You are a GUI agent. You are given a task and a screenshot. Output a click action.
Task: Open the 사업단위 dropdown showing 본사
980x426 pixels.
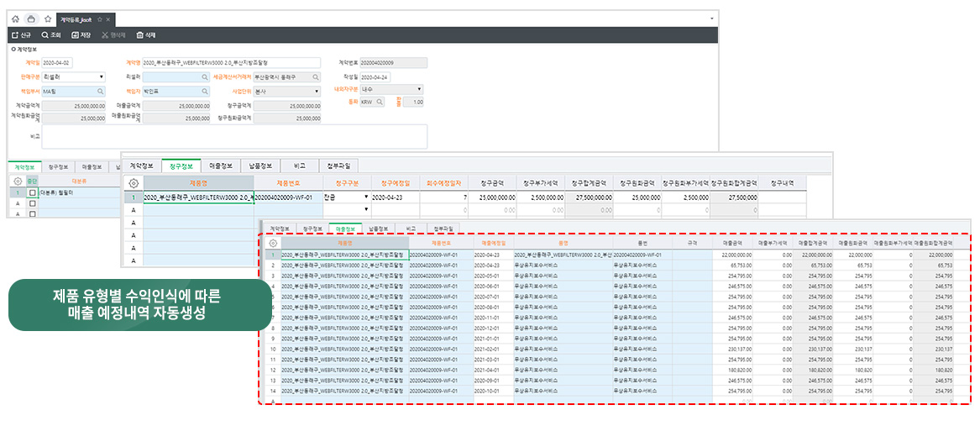pos(287,92)
